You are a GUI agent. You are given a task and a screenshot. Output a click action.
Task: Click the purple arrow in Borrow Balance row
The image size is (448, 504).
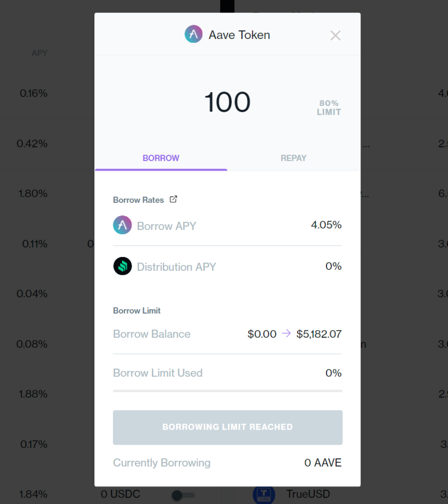pyautogui.click(x=286, y=334)
